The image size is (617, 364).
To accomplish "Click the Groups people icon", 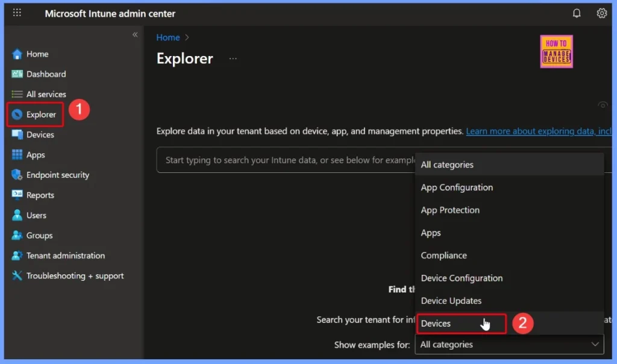I will (x=17, y=235).
